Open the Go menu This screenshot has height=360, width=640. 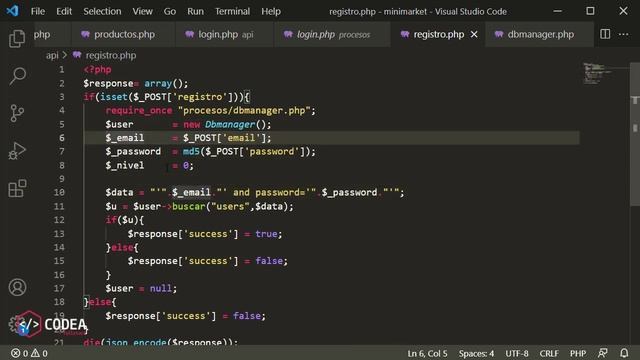170,11
